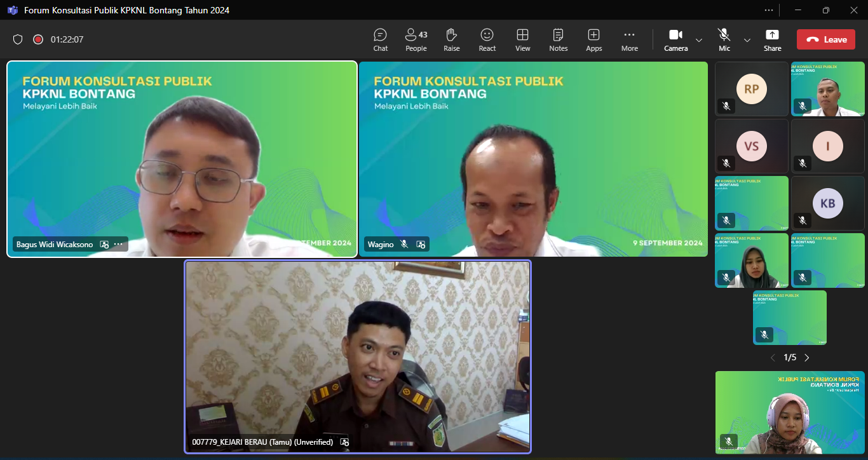
Task: Open the Apps panel
Action: coord(594,40)
